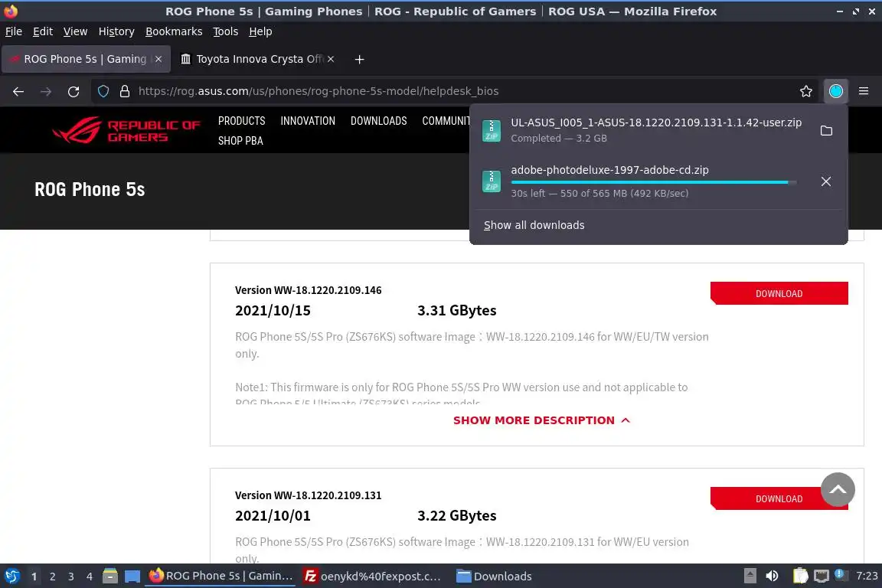Switch to the ROG Phone 5s tab
Viewport: 882px width, 588px height.
(86, 59)
